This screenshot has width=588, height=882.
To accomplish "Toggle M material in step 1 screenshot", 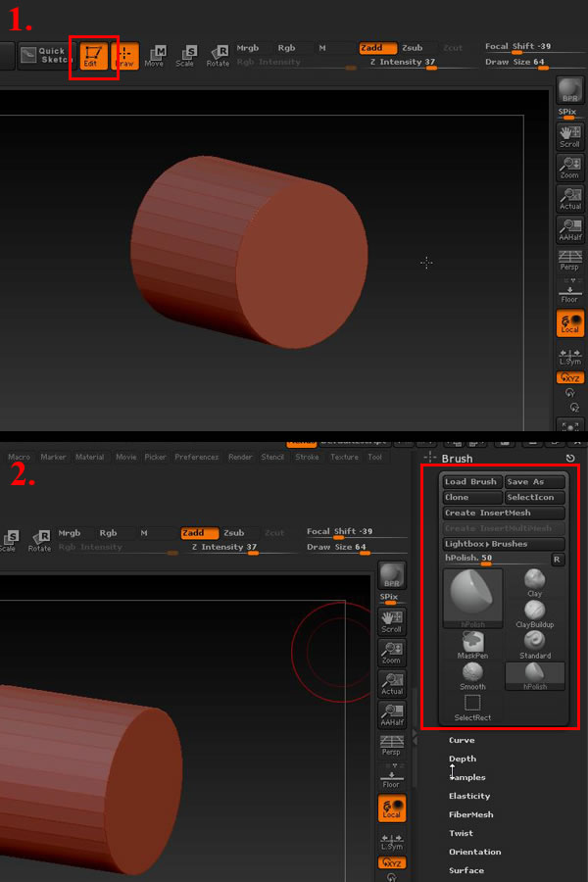I will 322,48.
